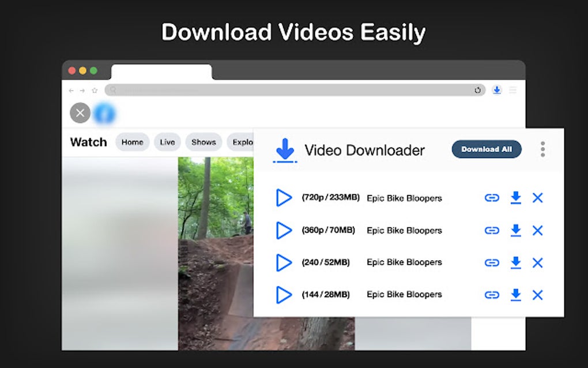Remove the 360p / 70MB entry

tap(538, 230)
